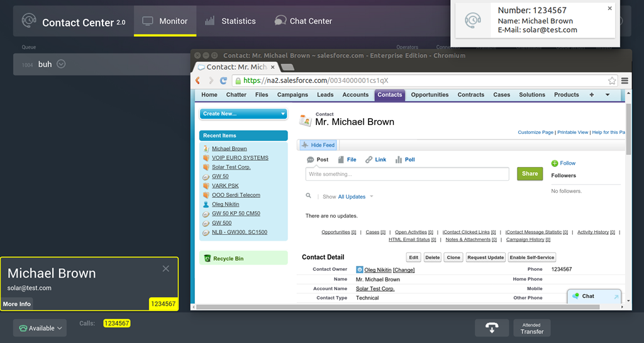Click the headset icon in notification popup

[x=473, y=20]
